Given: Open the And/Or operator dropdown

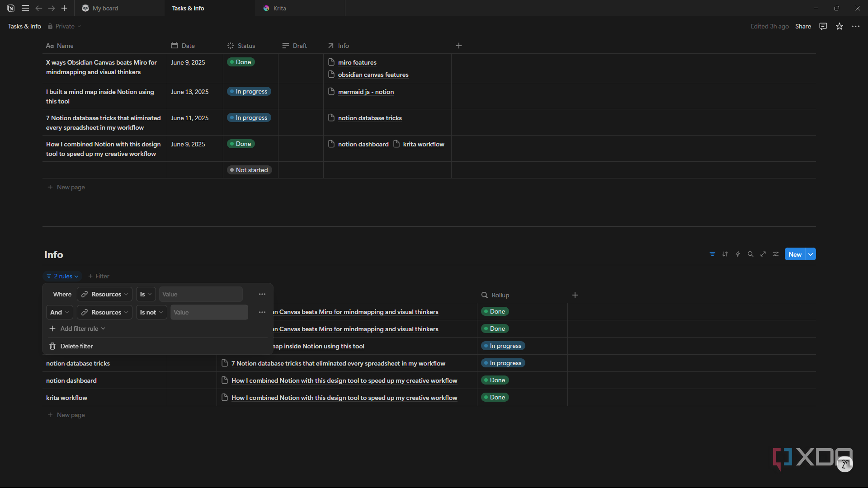Looking at the screenshot, I should click(60, 312).
